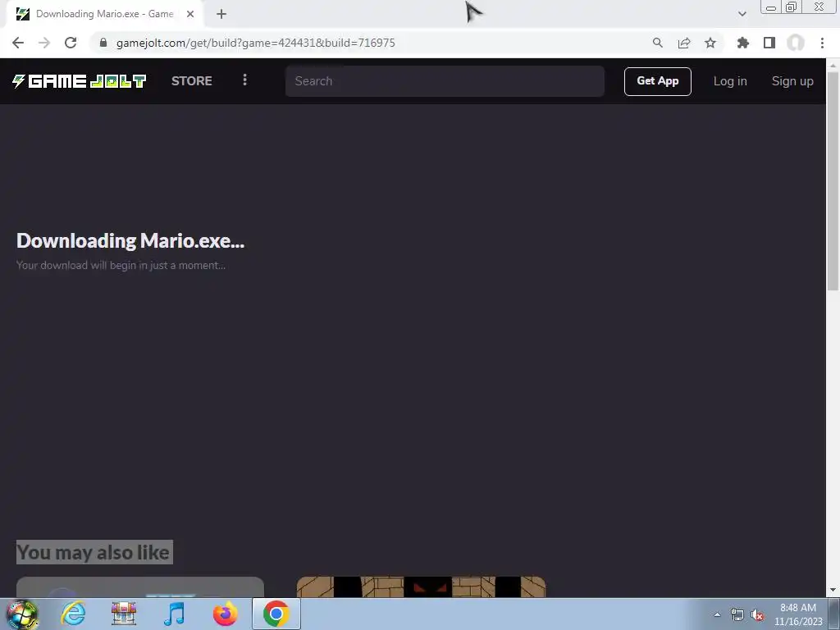
Task: Click the You may also like heading
Action: pos(94,552)
